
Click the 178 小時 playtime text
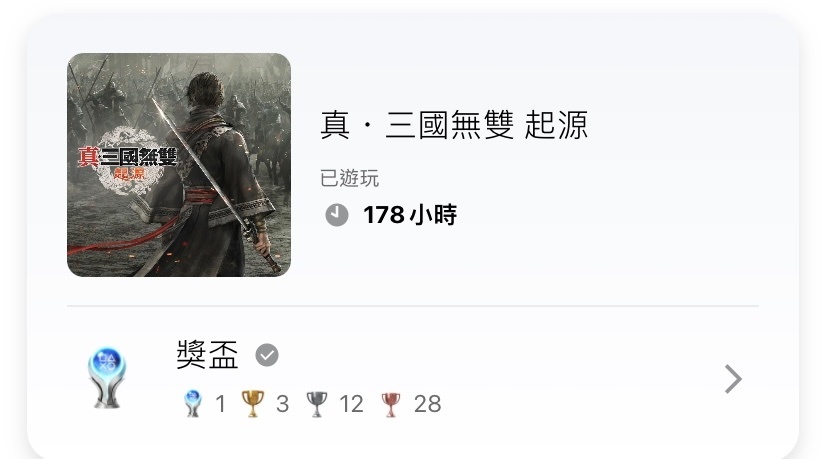[x=410, y=215]
